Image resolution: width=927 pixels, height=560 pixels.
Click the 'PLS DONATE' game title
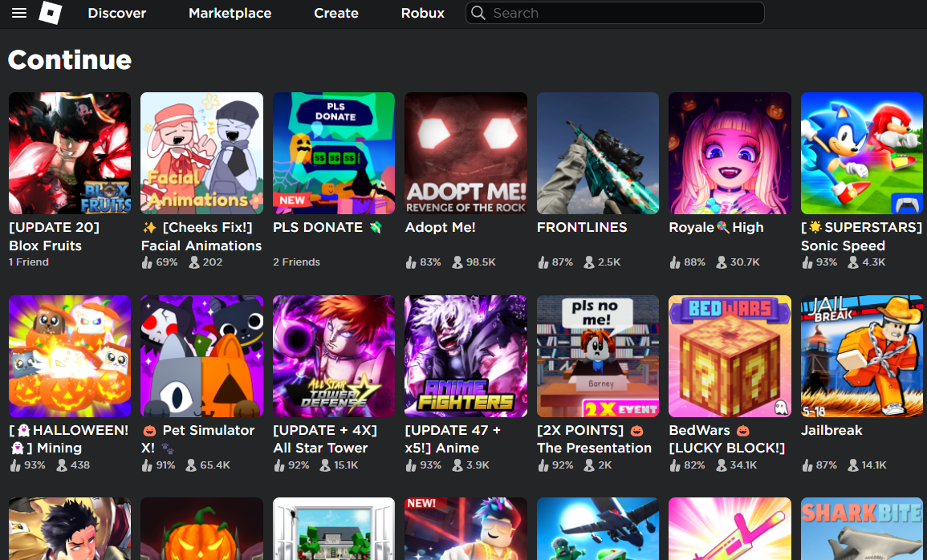pyautogui.click(x=328, y=227)
